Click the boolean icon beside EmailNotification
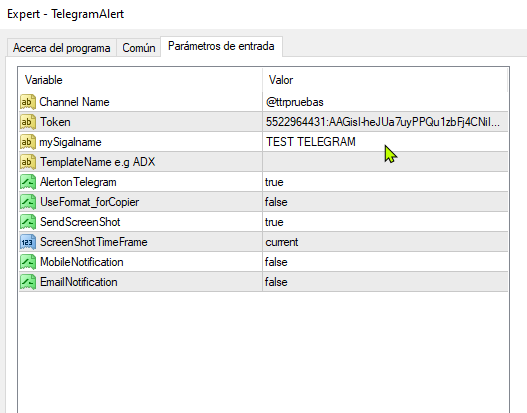527x413 pixels. (28, 282)
